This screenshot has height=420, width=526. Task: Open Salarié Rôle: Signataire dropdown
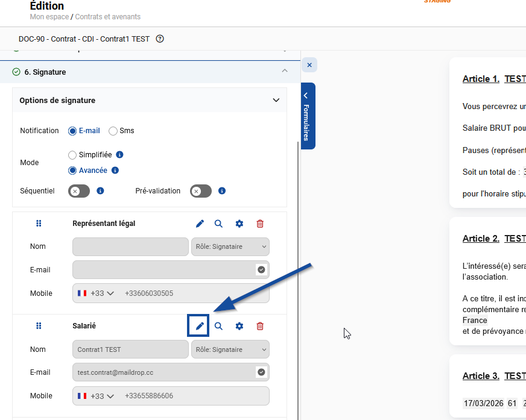pos(230,349)
